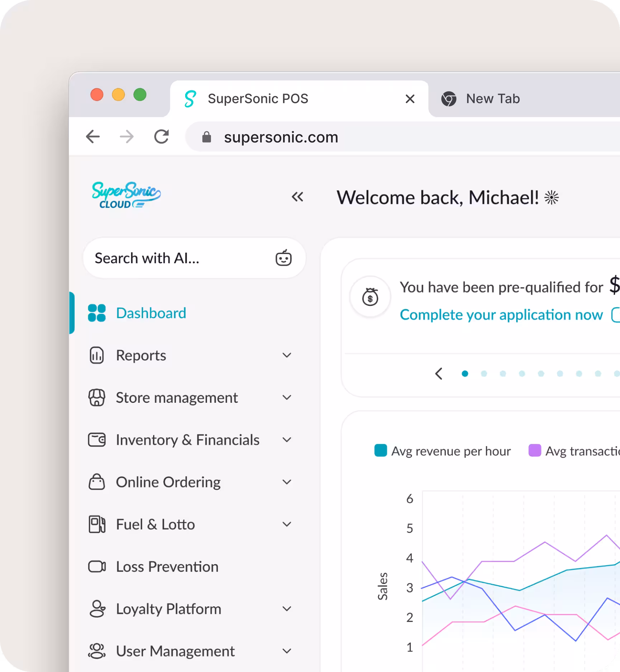Screen dimensions: 620x672
Task: Select the seventh carousel dot
Action: 579,374
